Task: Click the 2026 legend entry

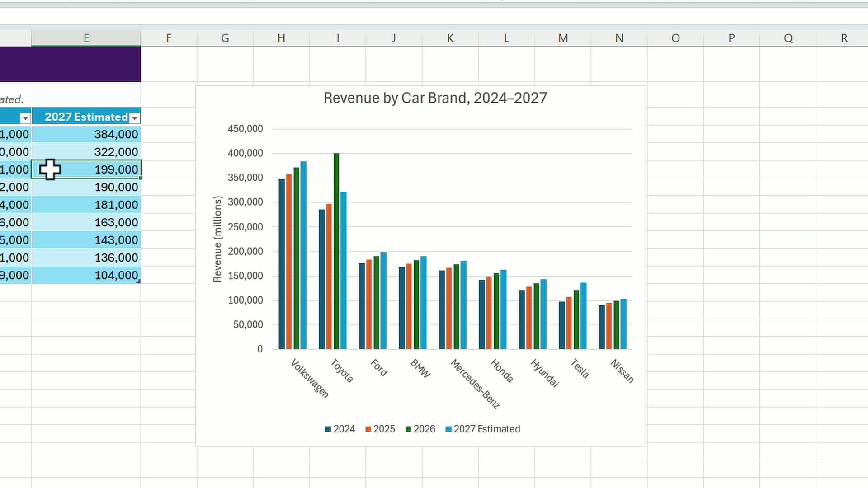Action: pyautogui.click(x=420, y=429)
